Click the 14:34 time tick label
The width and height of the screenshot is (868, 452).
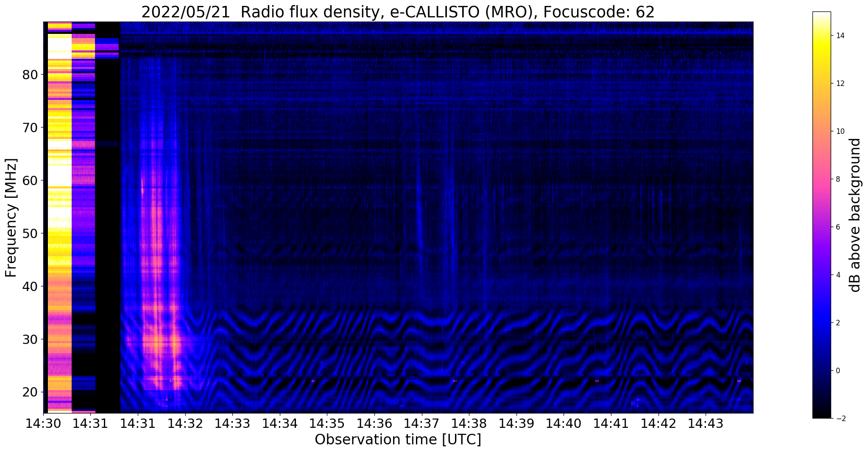[x=279, y=423]
